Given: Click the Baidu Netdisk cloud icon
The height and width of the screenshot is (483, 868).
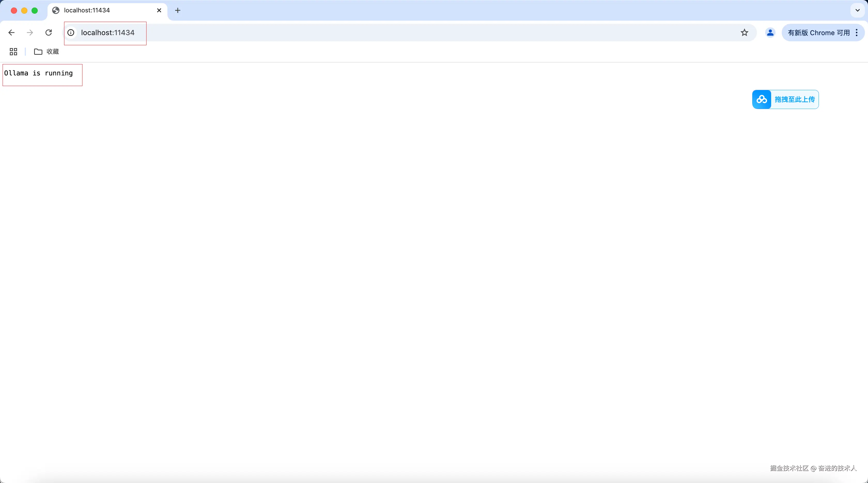Looking at the screenshot, I should coord(762,99).
